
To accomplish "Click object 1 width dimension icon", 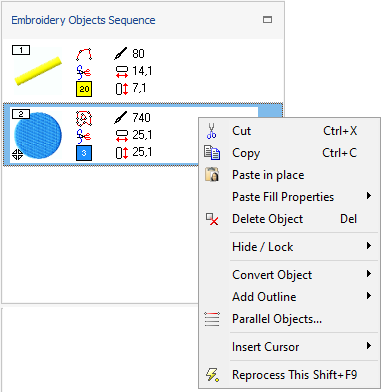I will pyautogui.click(x=122, y=71).
